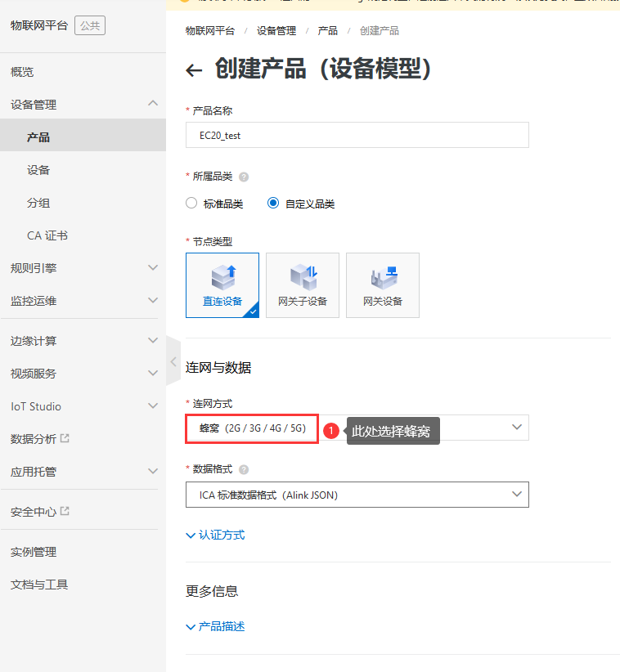The width and height of the screenshot is (620, 672).
Task: Open the 连网方式 dropdown arrow
Action: pos(517,428)
